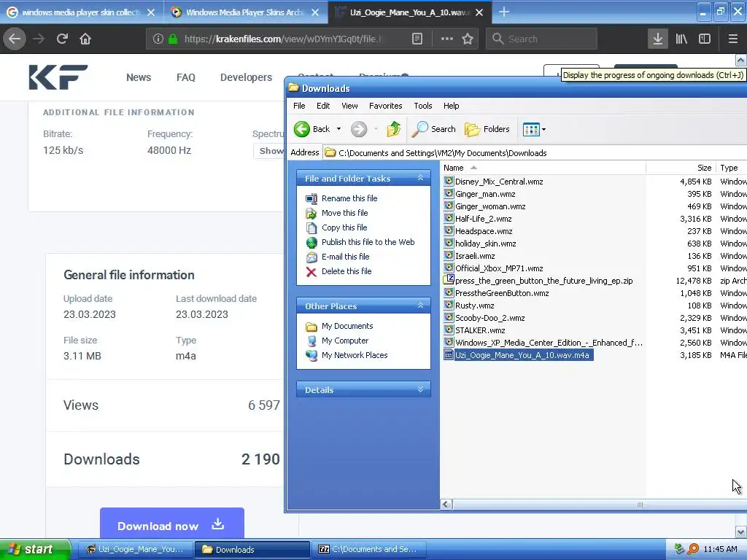Screen dimensions: 747x560
Task: Open Developers link on KrakenFiles
Action: pyautogui.click(x=246, y=77)
